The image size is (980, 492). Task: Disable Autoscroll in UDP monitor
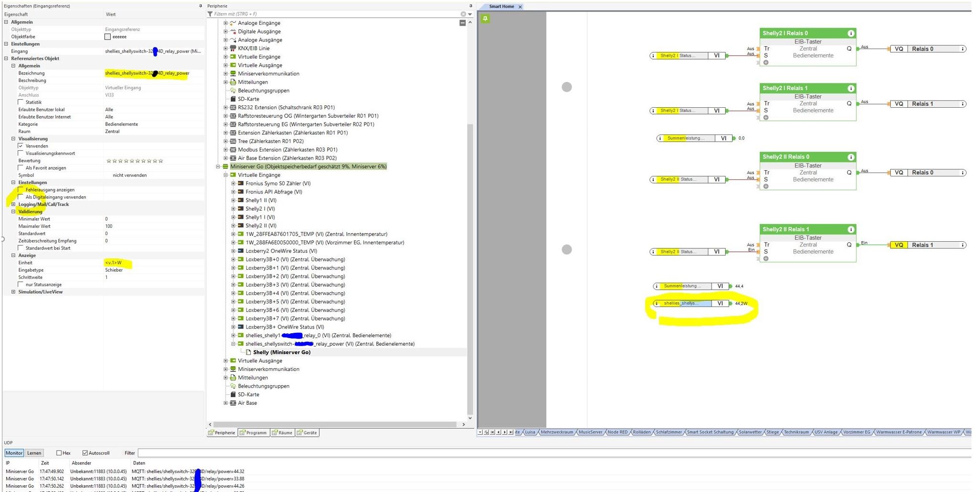point(85,453)
